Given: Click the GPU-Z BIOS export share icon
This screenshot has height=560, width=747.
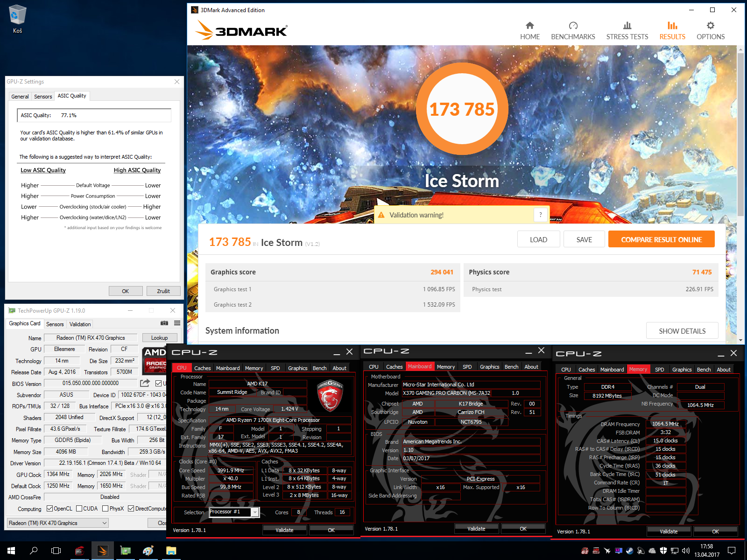Looking at the screenshot, I should click(x=145, y=383).
